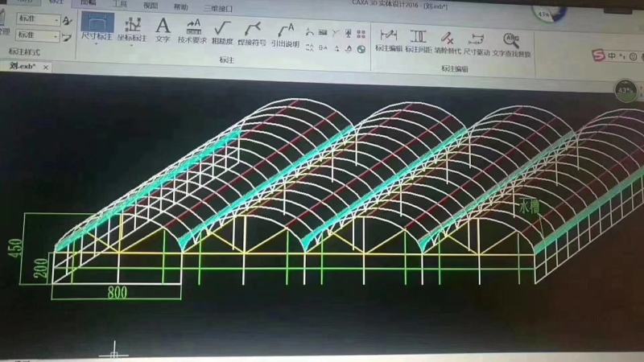Screen dimensions: 644x362
Task: Open the lower 标准 dimension style dropdown
Action: pyautogui.click(x=38, y=36)
